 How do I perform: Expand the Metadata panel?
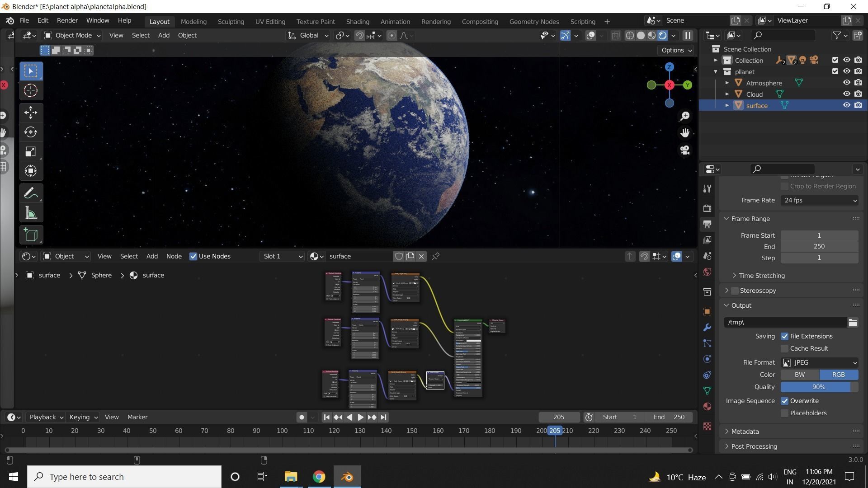(x=745, y=432)
